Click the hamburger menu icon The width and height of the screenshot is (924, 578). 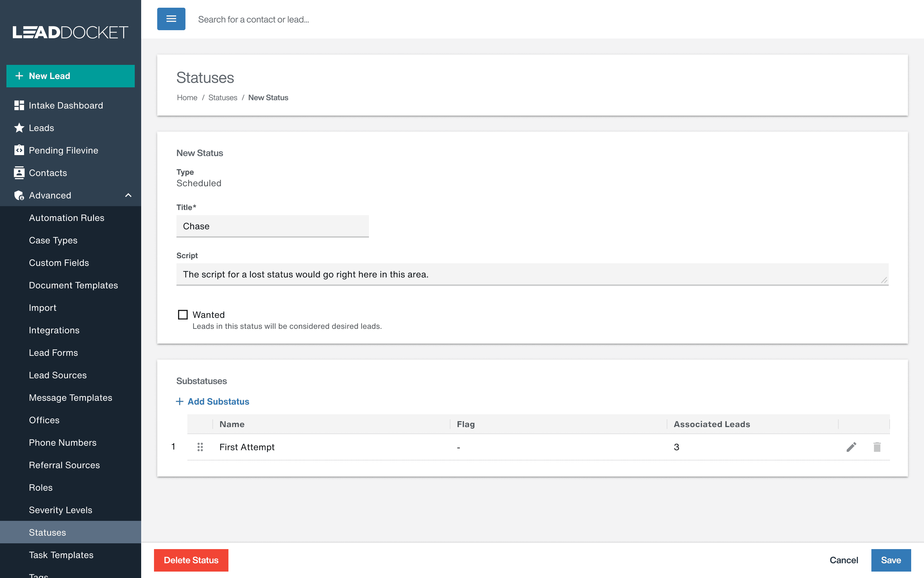(171, 19)
